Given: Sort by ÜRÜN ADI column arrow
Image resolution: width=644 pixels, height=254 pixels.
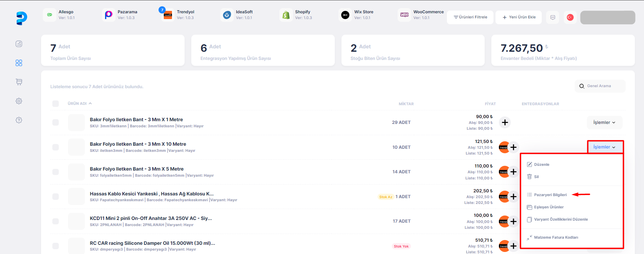Looking at the screenshot, I should tap(90, 104).
